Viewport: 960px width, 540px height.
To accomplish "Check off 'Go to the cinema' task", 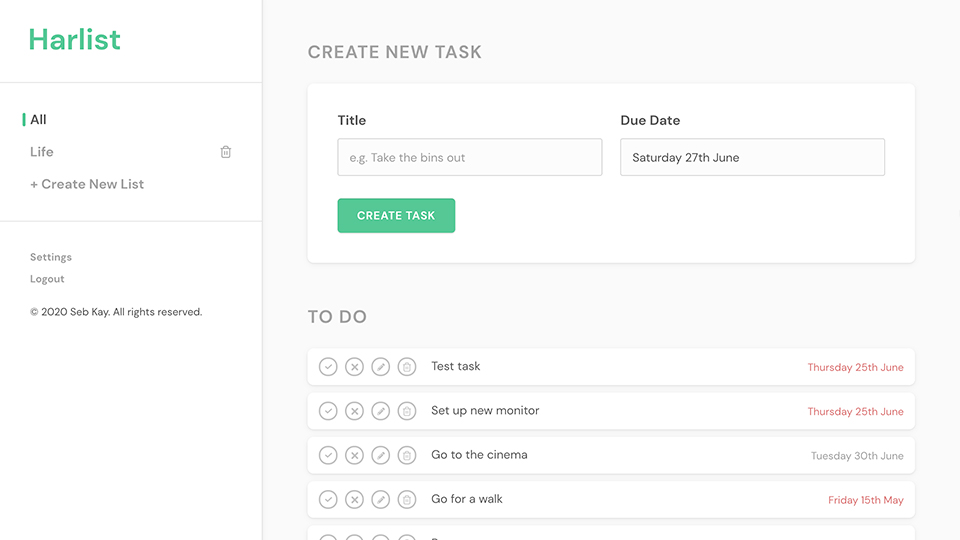I will [x=328, y=455].
